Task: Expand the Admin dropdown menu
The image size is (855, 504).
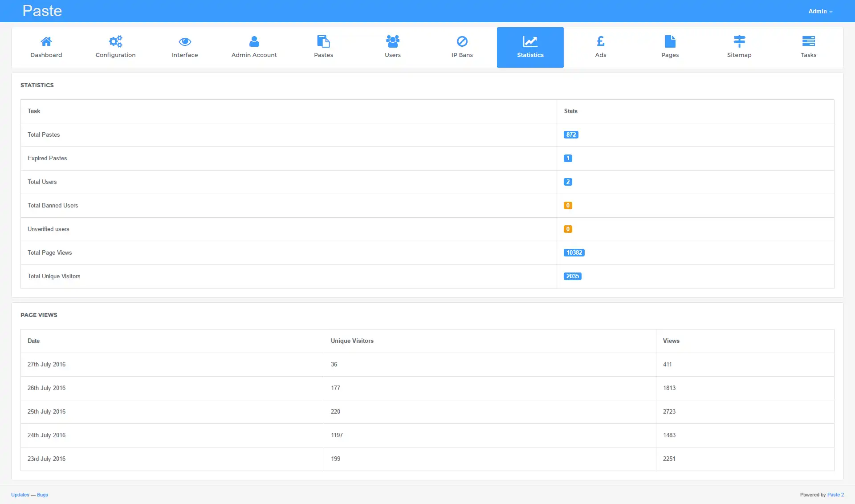Action: tap(820, 11)
